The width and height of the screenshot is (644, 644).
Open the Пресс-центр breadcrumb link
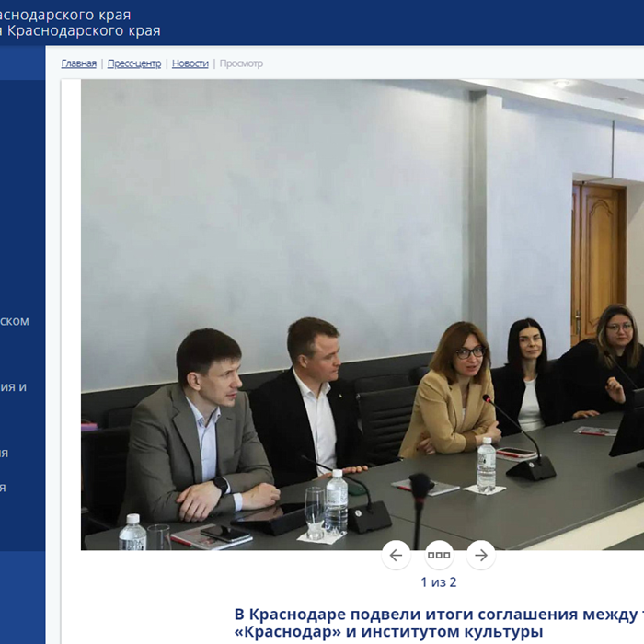point(134,63)
